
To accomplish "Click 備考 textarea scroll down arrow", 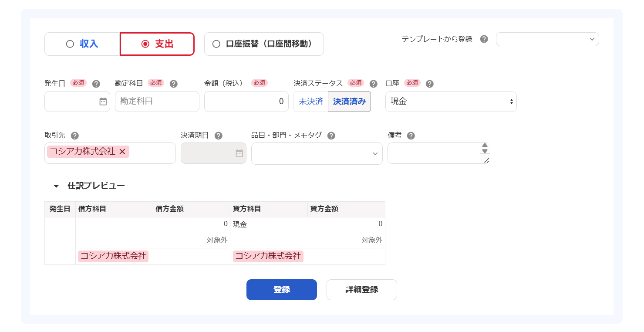I will coord(485,151).
